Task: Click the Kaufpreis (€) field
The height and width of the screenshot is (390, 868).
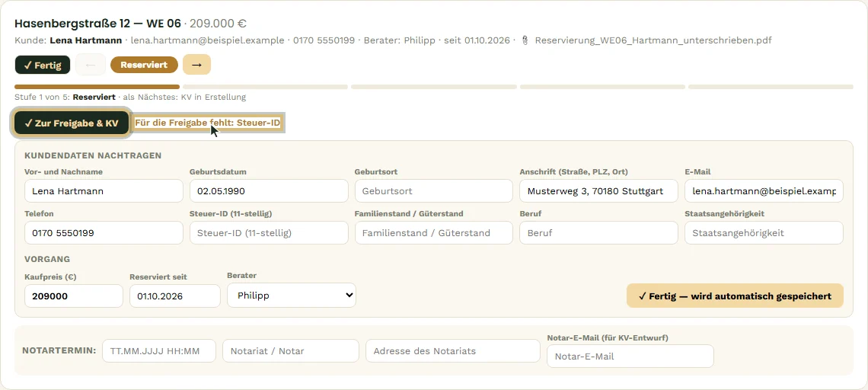Action: point(74,296)
